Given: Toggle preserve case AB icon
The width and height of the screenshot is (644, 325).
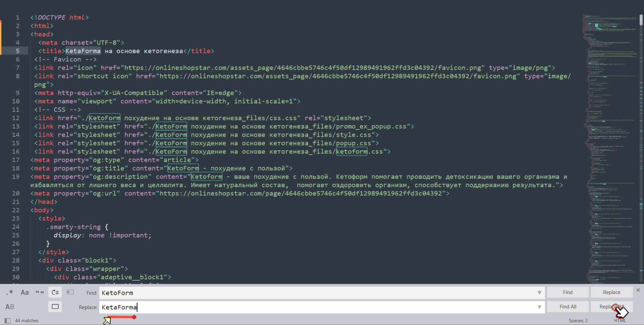Looking at the screenshot, I should point(10,307).
